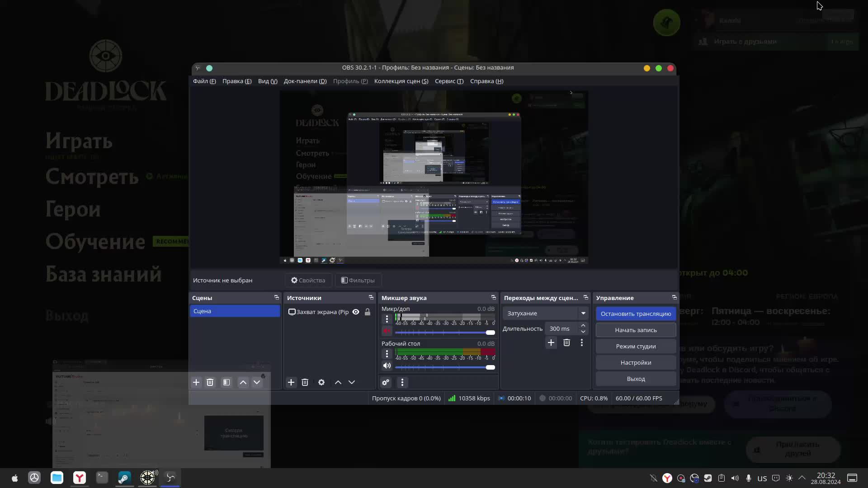Open Рабочий стол channel options dots
Screen dimensions: 868x488
coord(387,354)
